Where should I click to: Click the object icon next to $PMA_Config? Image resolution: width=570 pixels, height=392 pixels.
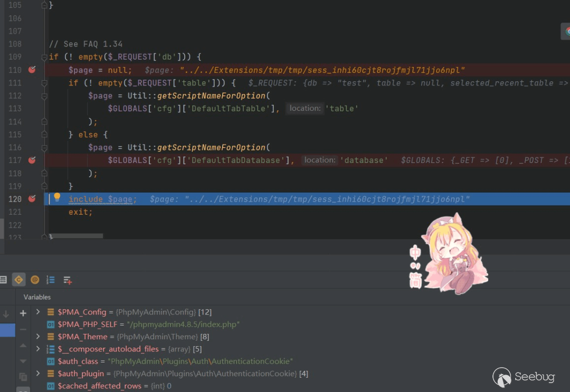tap(51, 312)
